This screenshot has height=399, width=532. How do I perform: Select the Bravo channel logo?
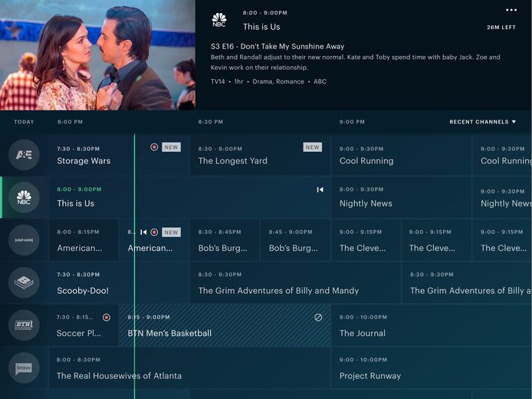point(24,368)
